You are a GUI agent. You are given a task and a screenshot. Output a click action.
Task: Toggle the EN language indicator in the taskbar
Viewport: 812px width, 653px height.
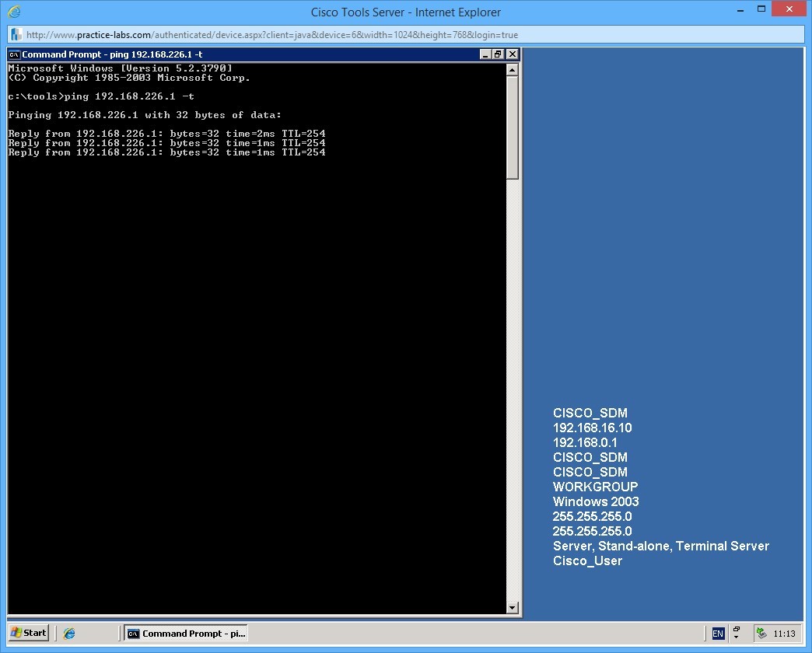(718, 633)
